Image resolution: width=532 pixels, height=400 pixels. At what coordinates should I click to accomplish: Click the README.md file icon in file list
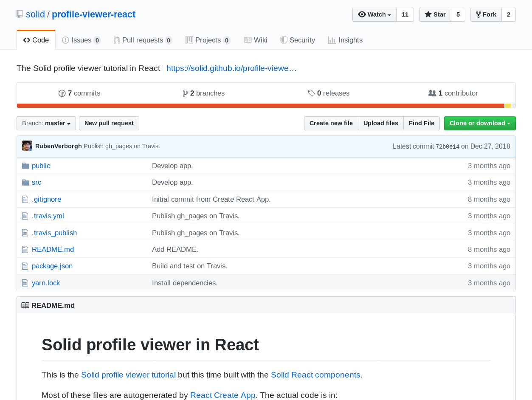(25, 249)
